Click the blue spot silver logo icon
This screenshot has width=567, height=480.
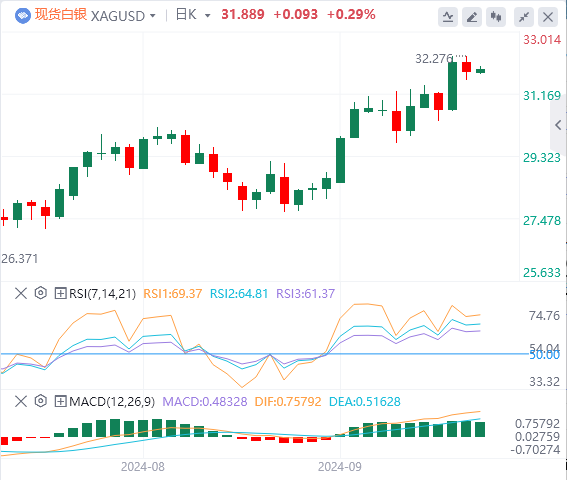(23, 16)
